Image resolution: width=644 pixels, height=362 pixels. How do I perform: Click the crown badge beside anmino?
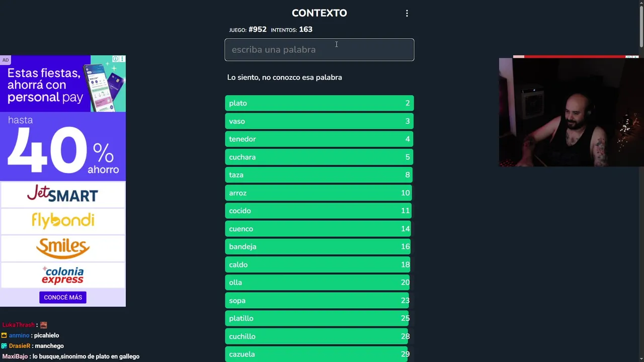[x=4, y=335]
